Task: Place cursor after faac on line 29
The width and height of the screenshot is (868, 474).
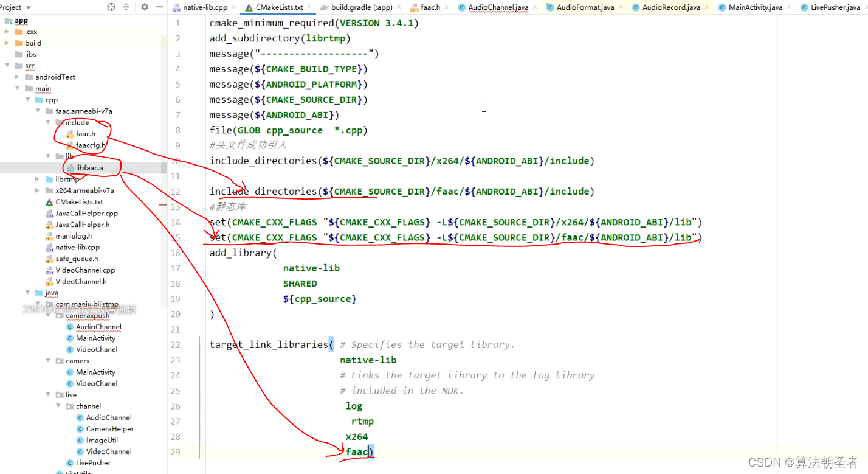Action: [x=368, y=451]
